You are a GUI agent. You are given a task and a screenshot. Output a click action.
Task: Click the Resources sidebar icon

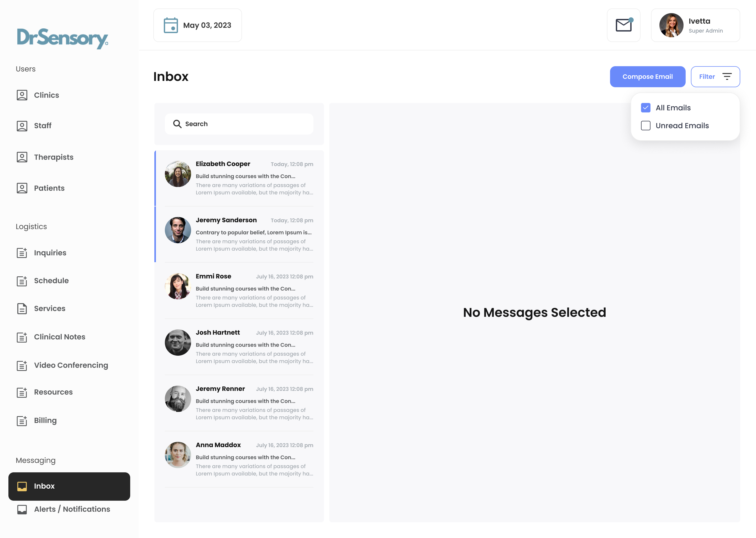coord(22,392)
